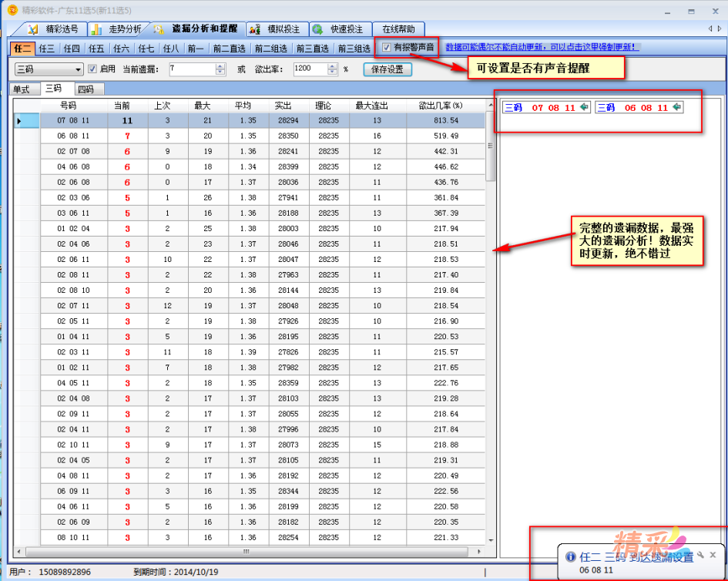The height and width of the screenshot is (581, 728).
Task: Click the green arrow beside 06 08 11
Action: (677, 107)
